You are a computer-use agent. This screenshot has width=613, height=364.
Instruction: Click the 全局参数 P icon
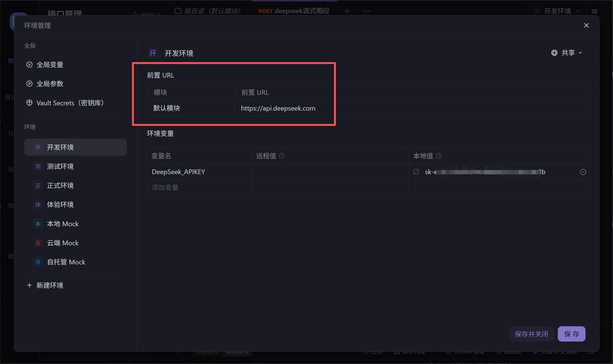(x=29, y=84)
